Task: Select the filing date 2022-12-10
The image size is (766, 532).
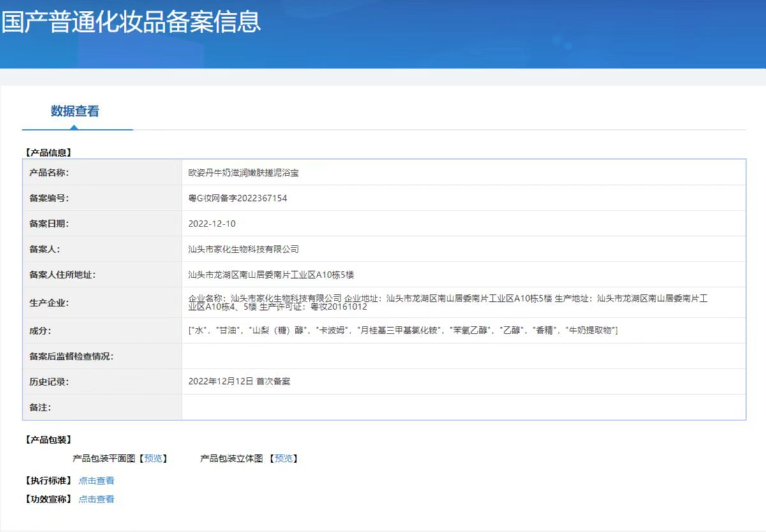Action: click(x=212, y=224)
